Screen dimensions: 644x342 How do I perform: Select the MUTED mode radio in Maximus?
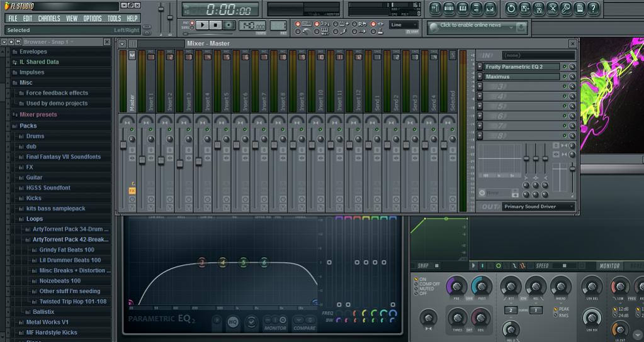[417, 289]
